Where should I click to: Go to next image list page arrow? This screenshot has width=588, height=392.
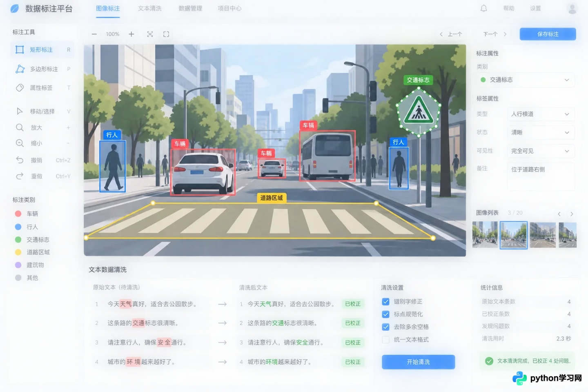[572, 214]
